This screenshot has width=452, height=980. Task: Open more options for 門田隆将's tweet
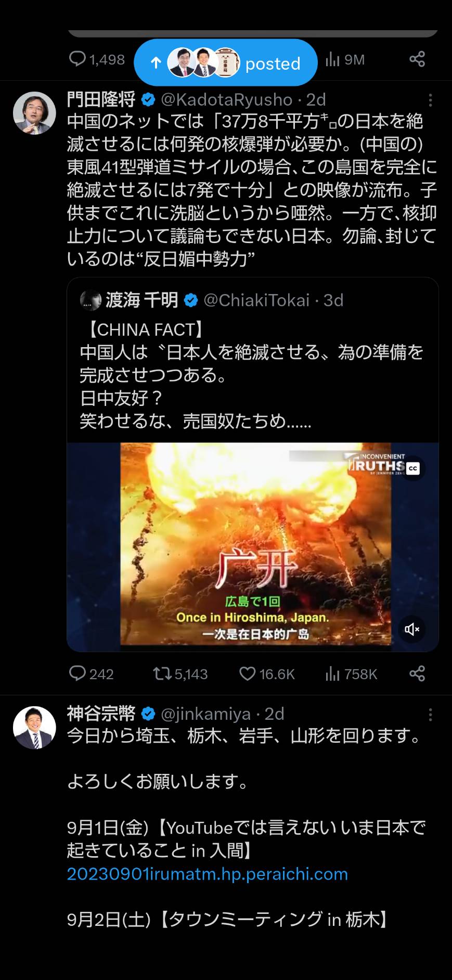tap(430, 100)
